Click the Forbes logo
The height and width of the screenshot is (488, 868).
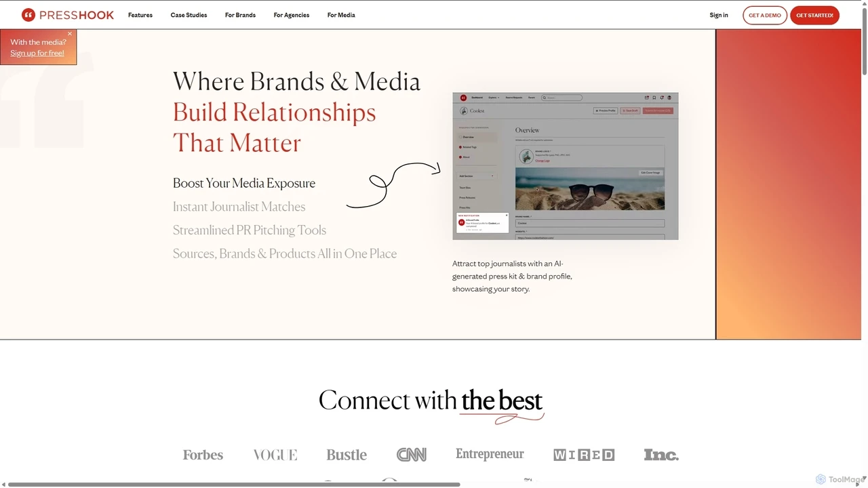click(203, 455)
